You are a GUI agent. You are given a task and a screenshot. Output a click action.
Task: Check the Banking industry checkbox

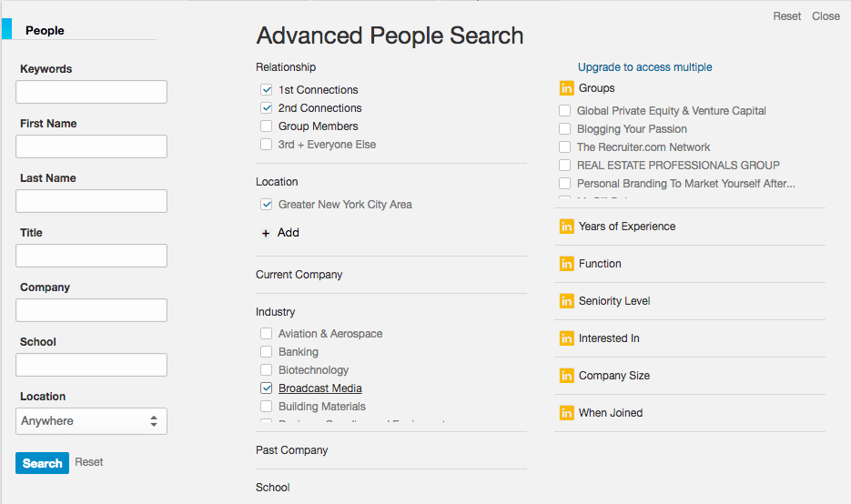266,351
